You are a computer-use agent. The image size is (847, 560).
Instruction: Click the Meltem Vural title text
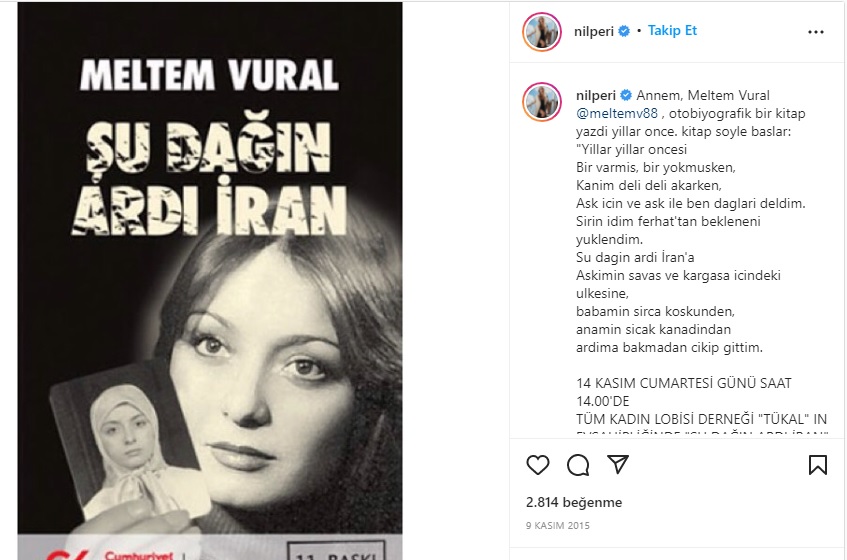[x=210, y=75]
